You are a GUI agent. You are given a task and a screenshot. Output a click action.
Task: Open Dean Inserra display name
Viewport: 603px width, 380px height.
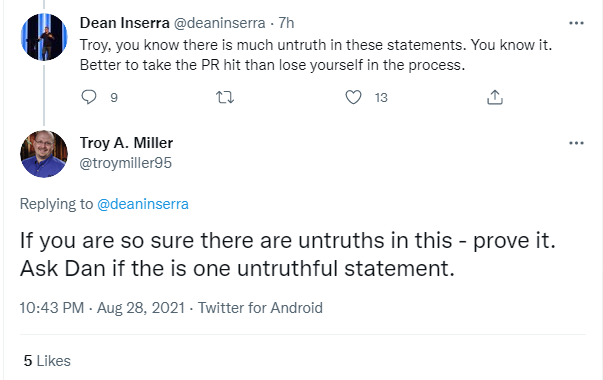pyautogui.click(x=125, y=23)
